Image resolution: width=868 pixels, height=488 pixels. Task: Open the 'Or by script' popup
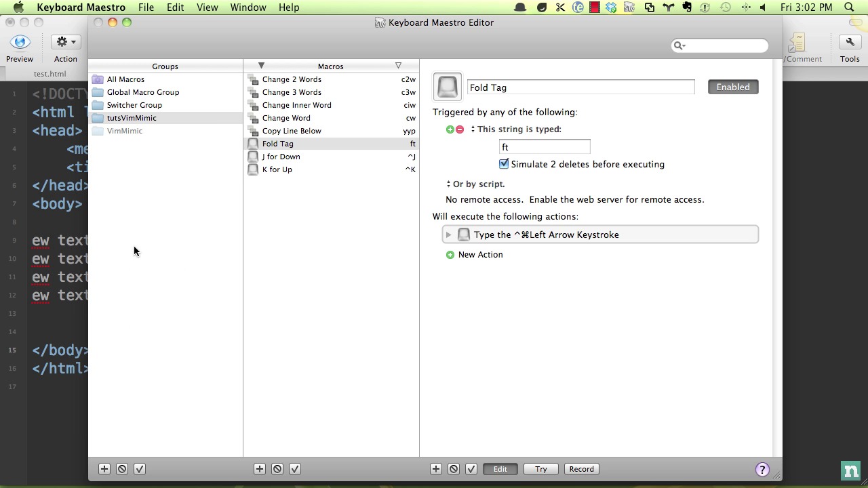pyautogui.click(x=475, y=184)
